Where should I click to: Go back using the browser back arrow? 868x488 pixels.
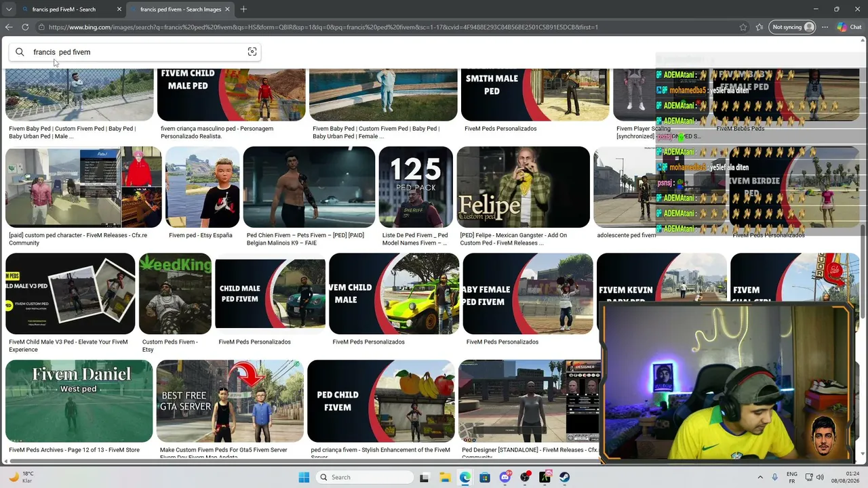9,27
